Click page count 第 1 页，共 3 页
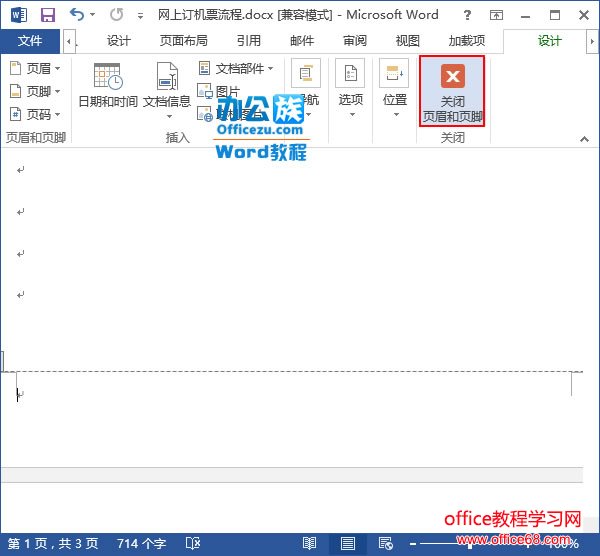Viewport: 600px width, 556px height. click(x=53, y=543)
